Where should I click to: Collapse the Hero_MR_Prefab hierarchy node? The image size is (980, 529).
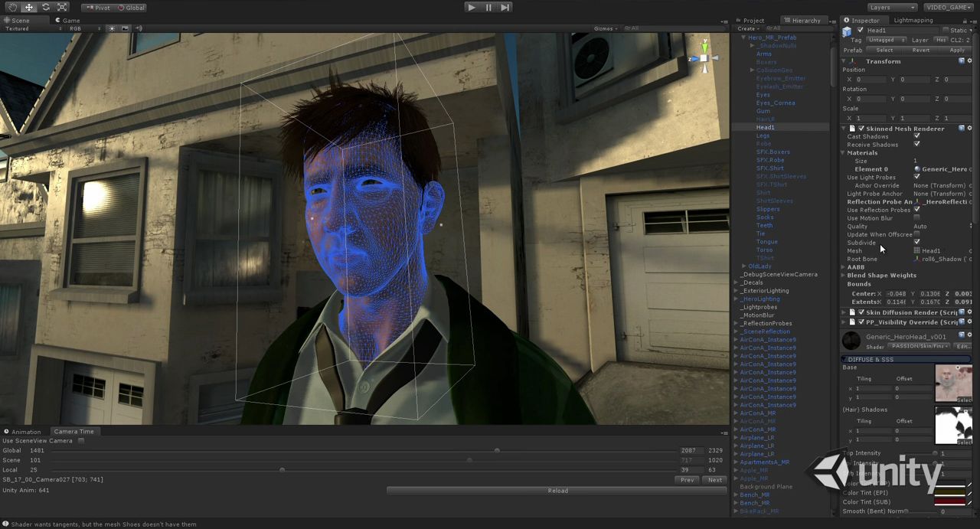[x=743, y=38]
